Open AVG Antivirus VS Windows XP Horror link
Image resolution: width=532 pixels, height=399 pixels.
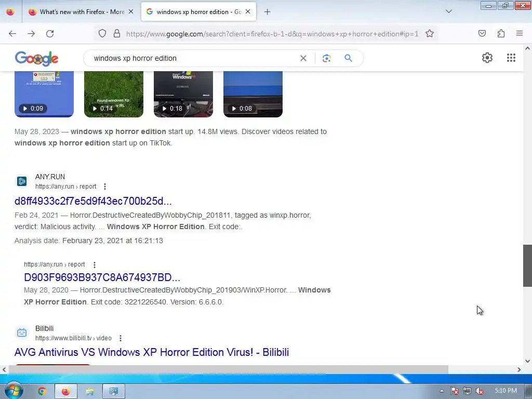click(x=152, y=352)
